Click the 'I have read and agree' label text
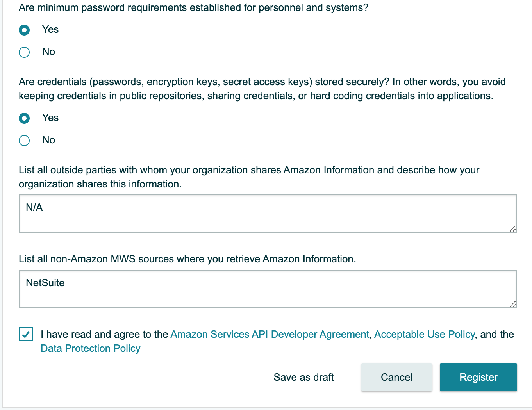Image resolution: width=532 pixels, height=410 pixels. point(104,335)
